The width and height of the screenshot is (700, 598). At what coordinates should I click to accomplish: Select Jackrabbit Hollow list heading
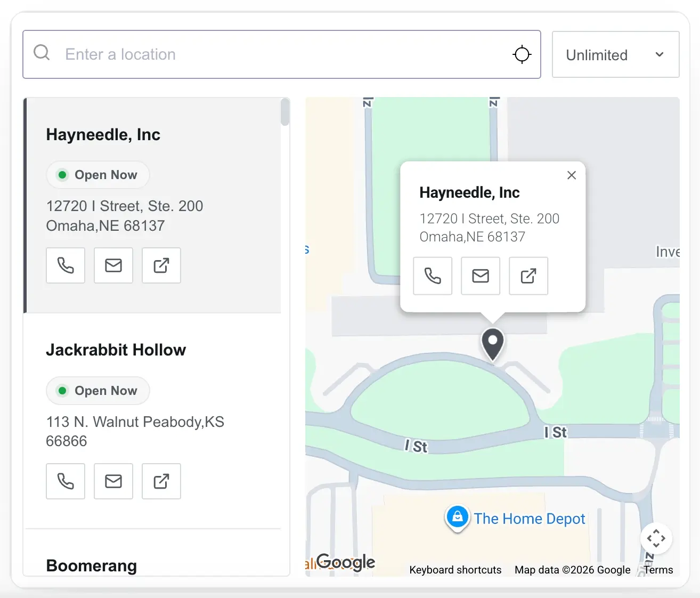point(116,350)
